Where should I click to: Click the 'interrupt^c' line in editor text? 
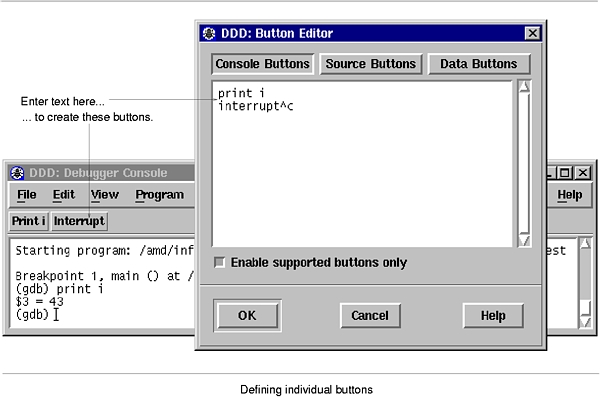click(x=256, y=106)
